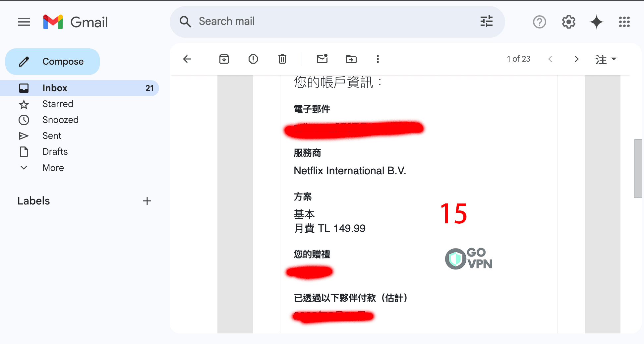The height and width of the screenshot is (344, 644).
Task: Expand the More section in sidebar
Action: tap(53, 168)
